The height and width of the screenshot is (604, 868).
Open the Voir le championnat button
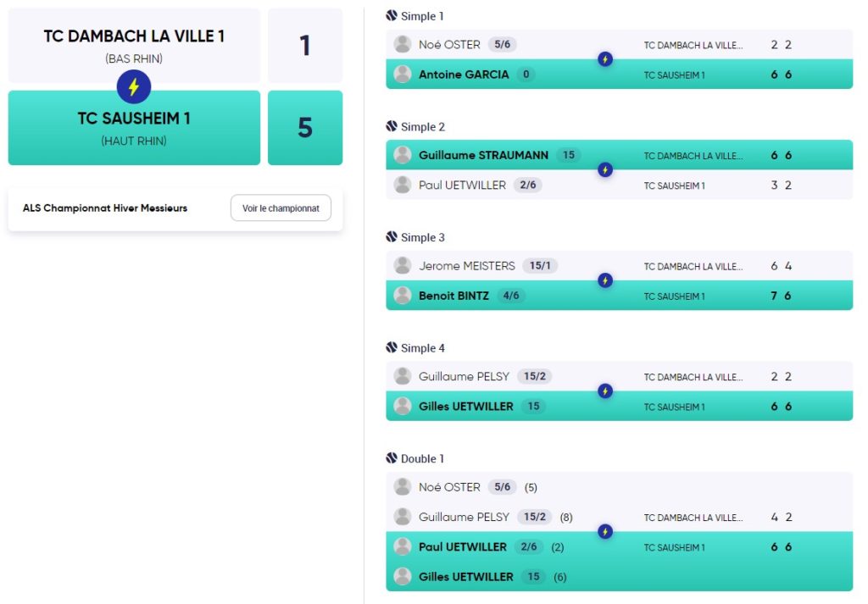pyautogui.click(x=281, y=208)
